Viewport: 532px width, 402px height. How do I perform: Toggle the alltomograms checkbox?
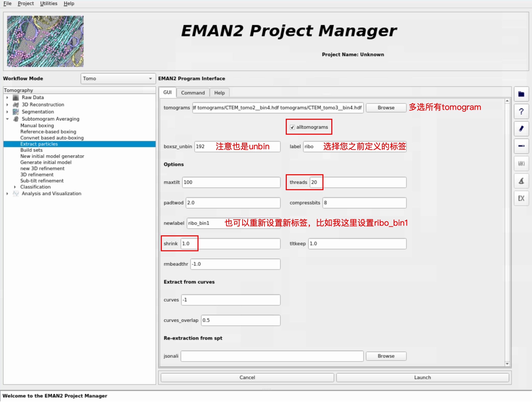pos(292,127)
